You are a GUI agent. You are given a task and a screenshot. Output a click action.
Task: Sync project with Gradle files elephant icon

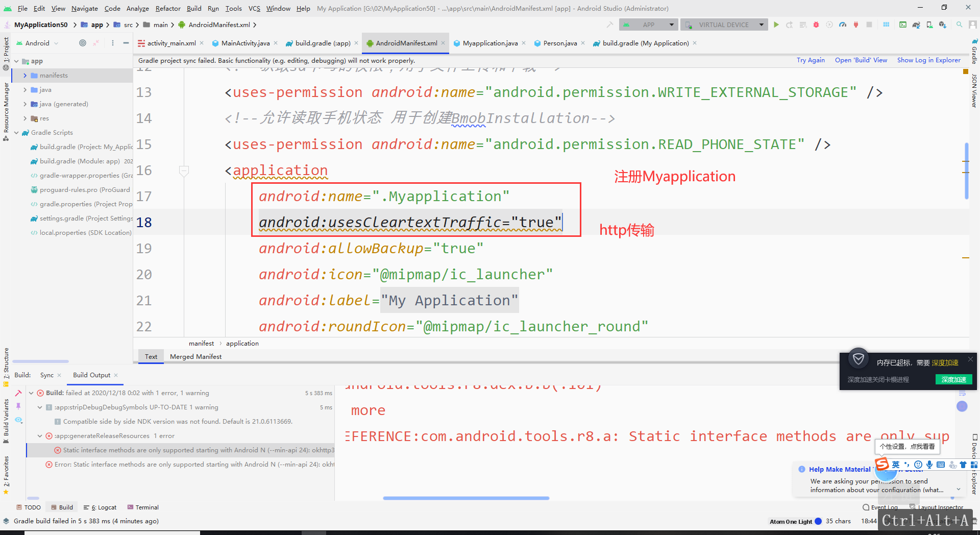(916, 25)
